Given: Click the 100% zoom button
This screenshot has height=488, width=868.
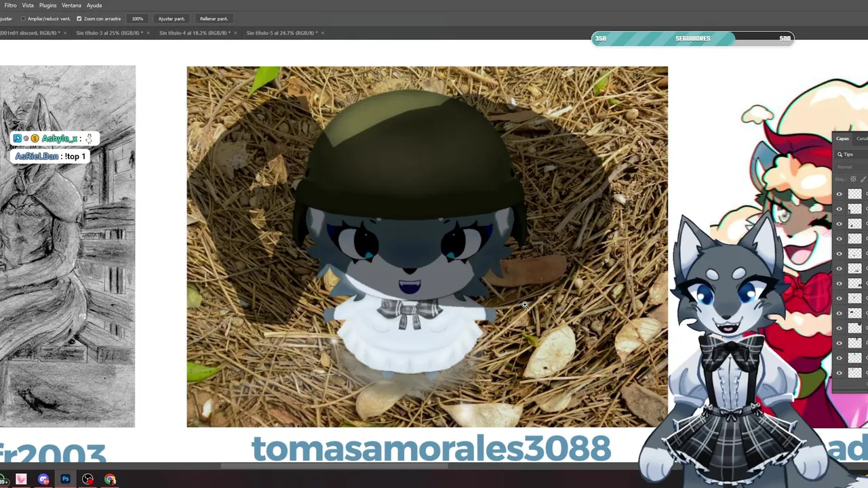Looking at the screenshot, I should pyautogui.click(x=138, y=19).
